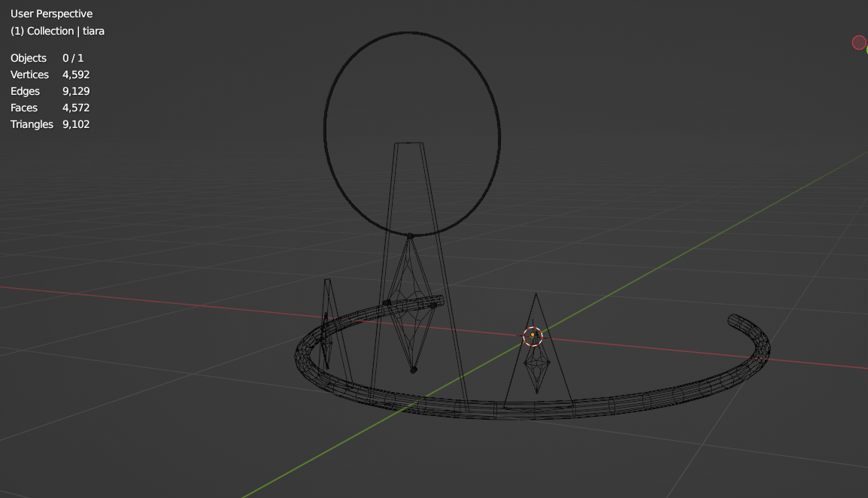Click the center diamond gem wireframe
868x498 pixels.
(411, 301)
